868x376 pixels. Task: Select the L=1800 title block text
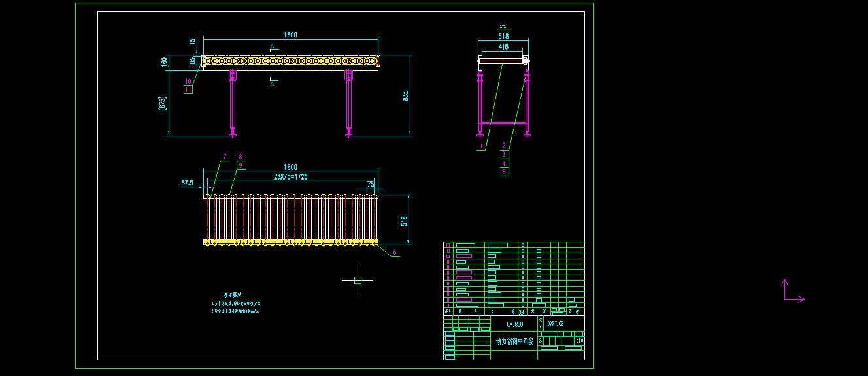515,324
